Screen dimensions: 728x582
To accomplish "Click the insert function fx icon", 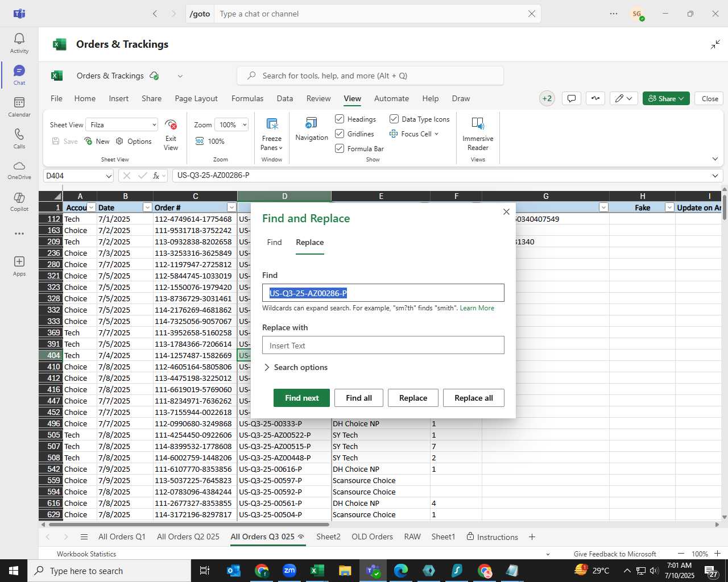I will pos(156,176).
